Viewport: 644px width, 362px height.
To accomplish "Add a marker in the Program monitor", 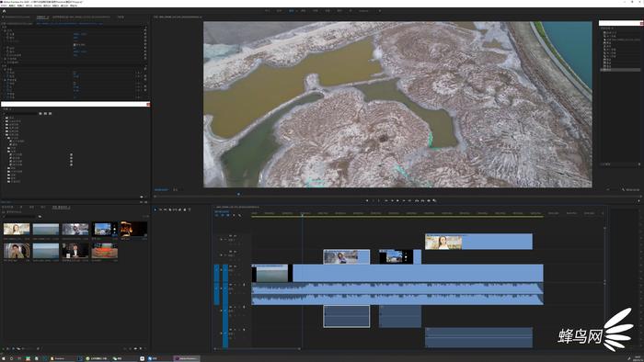I will (367, 200).
